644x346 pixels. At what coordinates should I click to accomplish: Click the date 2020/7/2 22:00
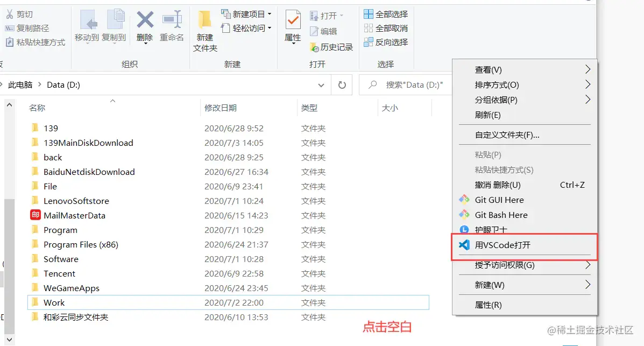click(233, 302)
